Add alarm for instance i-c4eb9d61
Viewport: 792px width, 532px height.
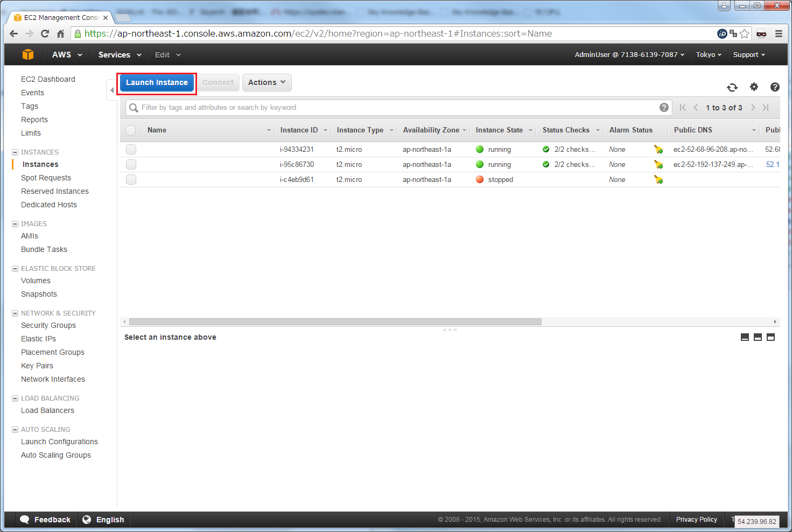point(658,179)
